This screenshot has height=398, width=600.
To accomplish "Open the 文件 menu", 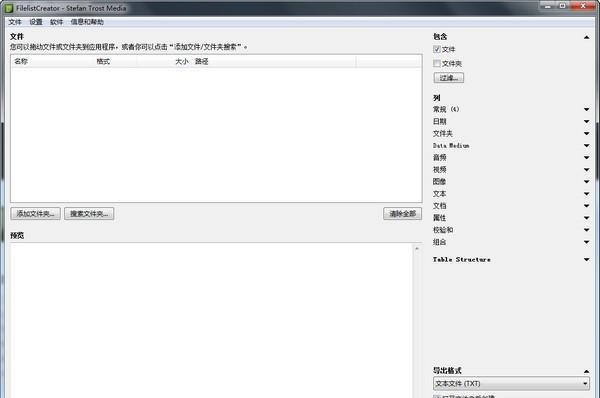I will [x=15, y=22].
